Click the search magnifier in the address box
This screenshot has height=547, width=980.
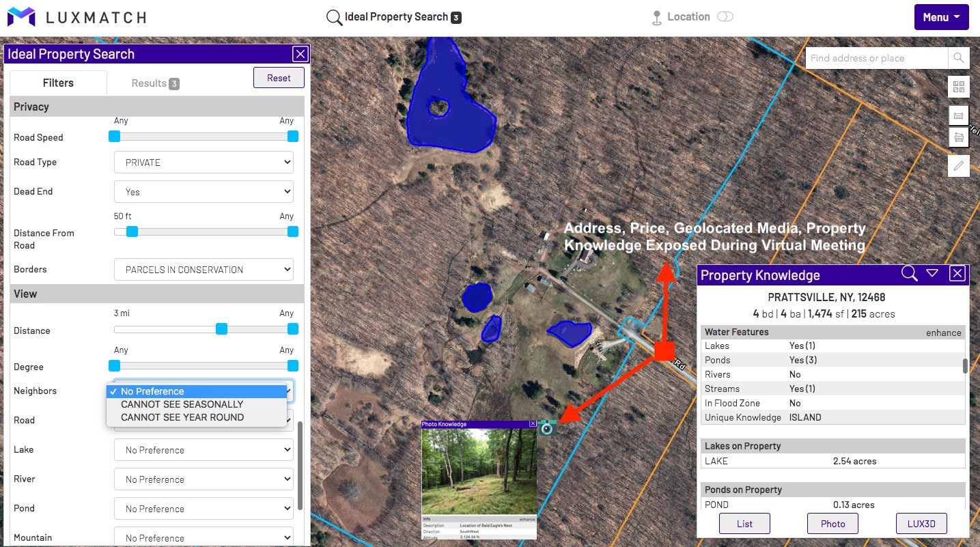(959, 58)
